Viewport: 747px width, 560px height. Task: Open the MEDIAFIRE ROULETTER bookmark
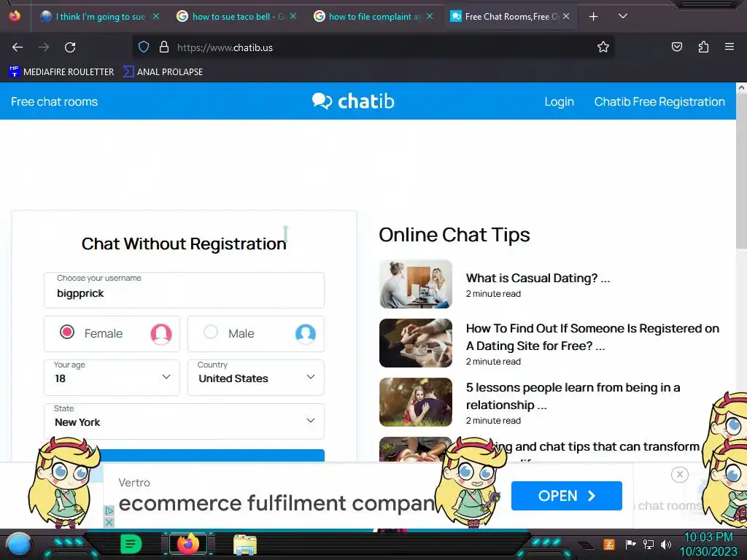tap(62, 72)
